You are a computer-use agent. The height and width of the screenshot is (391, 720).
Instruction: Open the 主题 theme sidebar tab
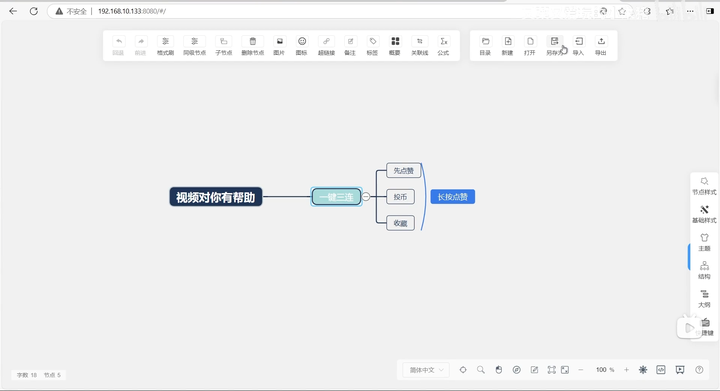[704, 242]
